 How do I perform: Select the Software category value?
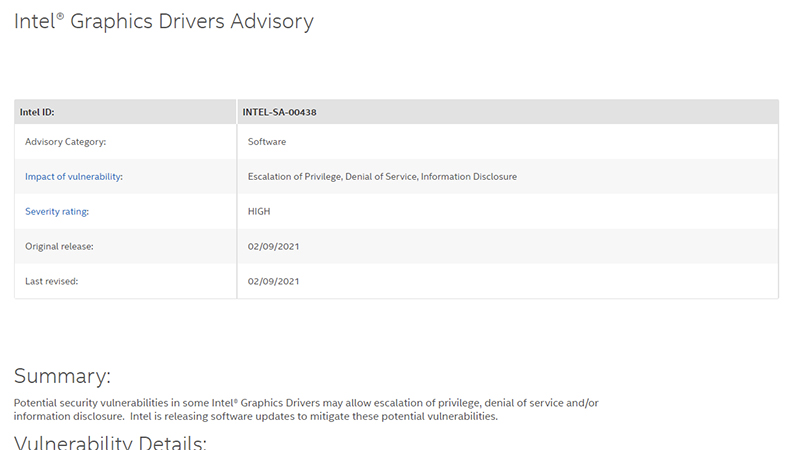click(x=267, y=142)
